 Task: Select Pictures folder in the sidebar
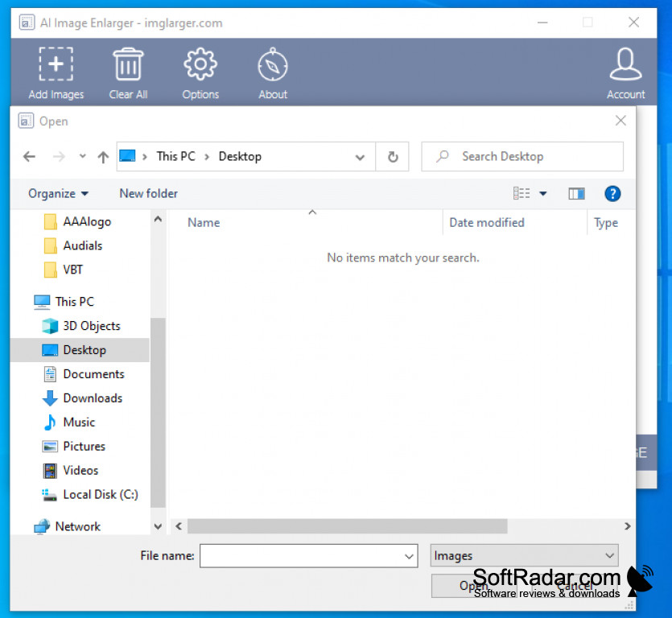pyautogui.click(x=84, y=447)
